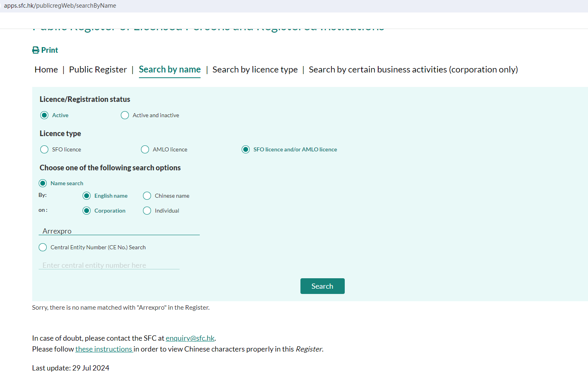The image size is (588, 391).
Task: Choose search by English name
Action: (87, 196)
